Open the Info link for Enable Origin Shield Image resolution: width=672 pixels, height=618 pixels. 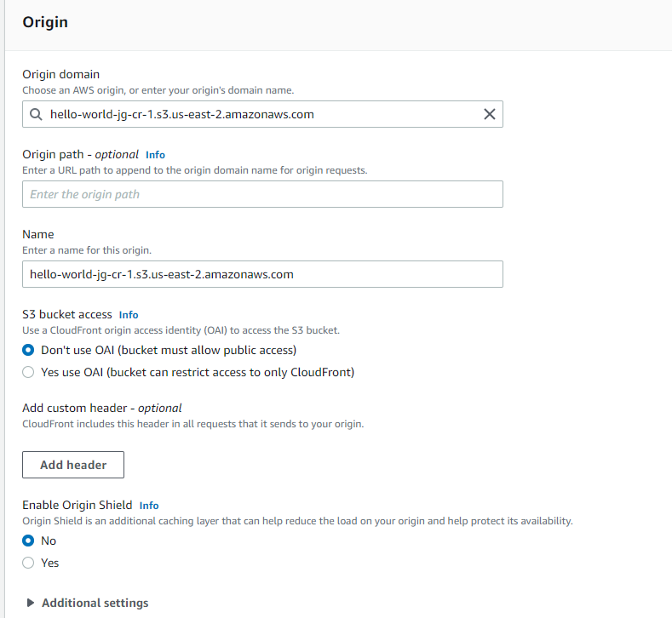149,506
